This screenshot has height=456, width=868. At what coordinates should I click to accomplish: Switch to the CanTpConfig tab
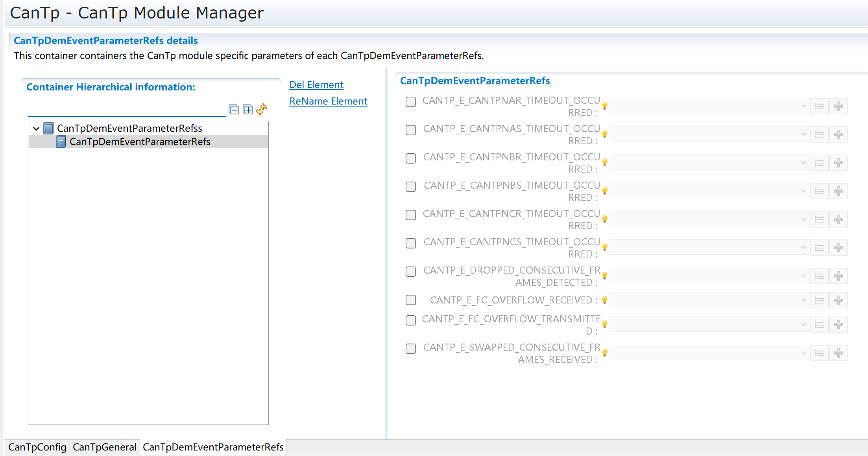[37, 447]
